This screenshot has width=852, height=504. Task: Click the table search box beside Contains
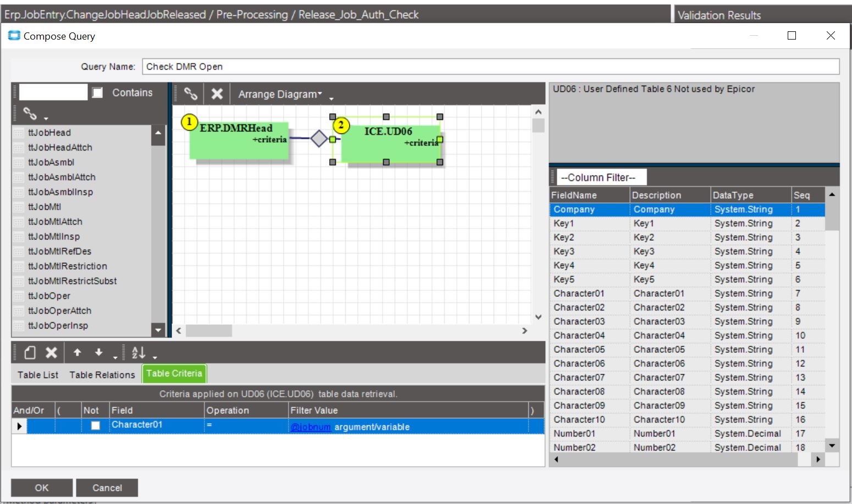(x=53, y=92)
